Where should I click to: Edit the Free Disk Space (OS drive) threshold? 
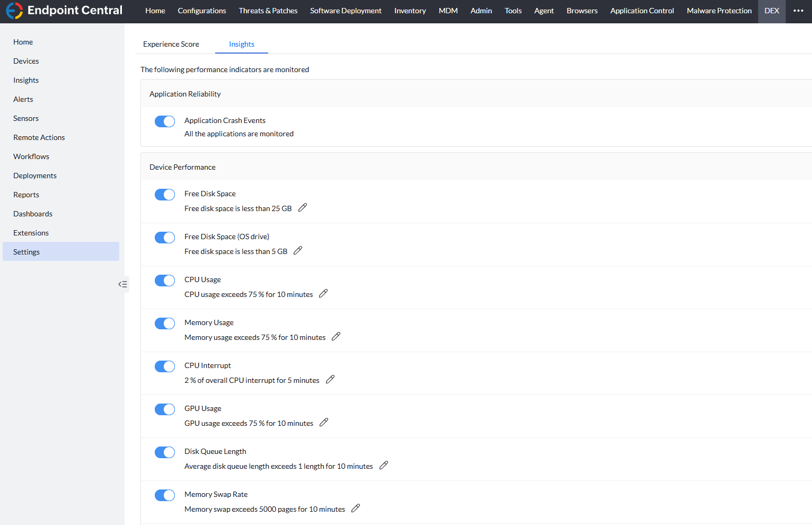(x=298, y=250)
